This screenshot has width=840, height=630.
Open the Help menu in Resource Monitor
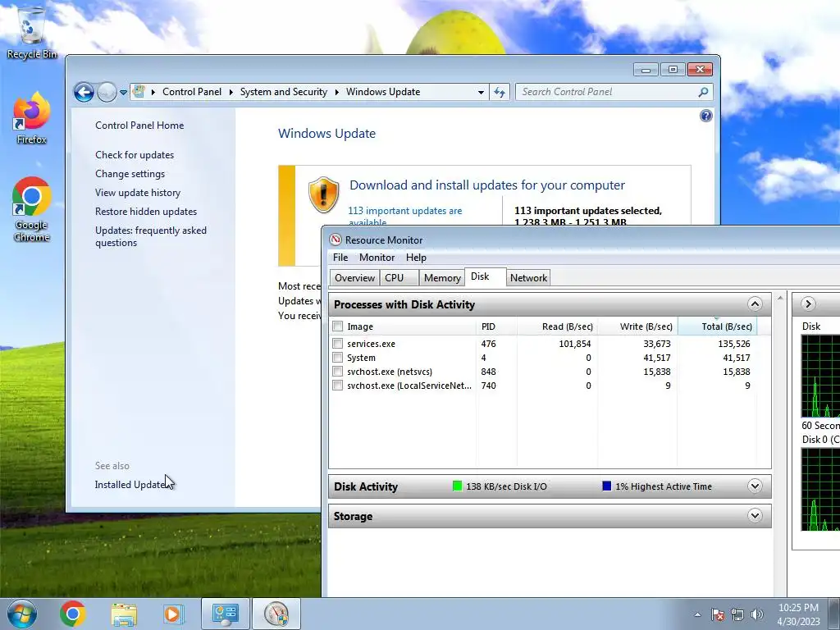pos(416,257)
